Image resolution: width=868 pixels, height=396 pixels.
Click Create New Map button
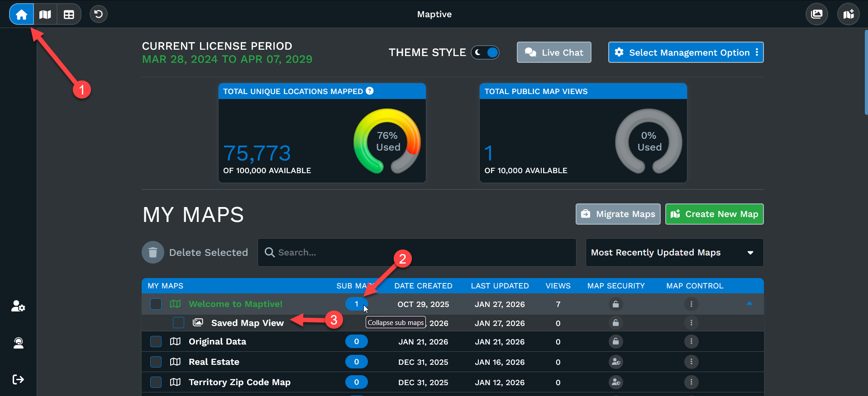pyautogui.click(x=714, y=214)
